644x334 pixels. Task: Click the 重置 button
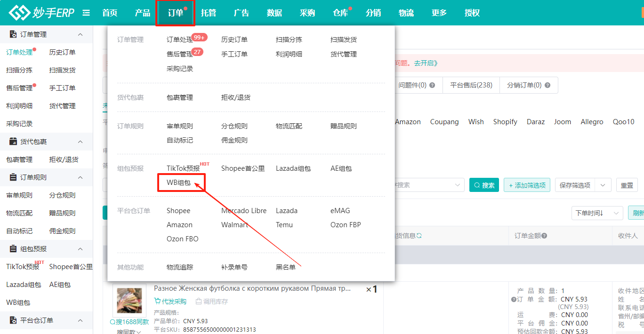tap(627, 185)
